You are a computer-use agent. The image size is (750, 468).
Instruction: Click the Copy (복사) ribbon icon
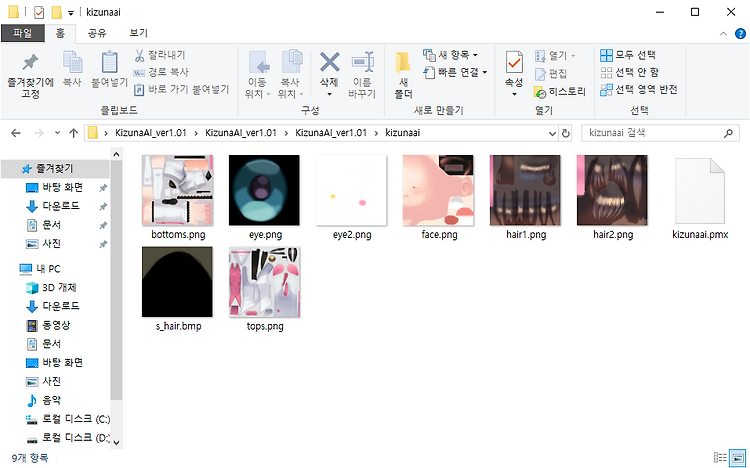(x=73, y=63)
